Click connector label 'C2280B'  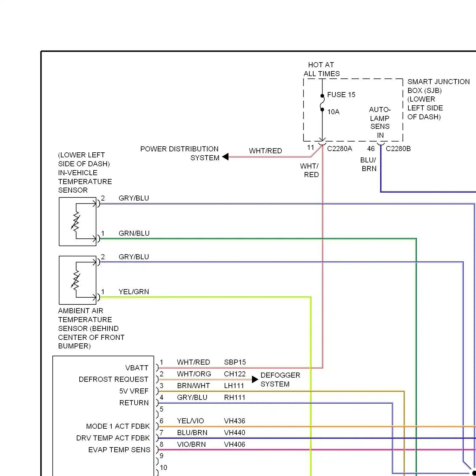398,149
